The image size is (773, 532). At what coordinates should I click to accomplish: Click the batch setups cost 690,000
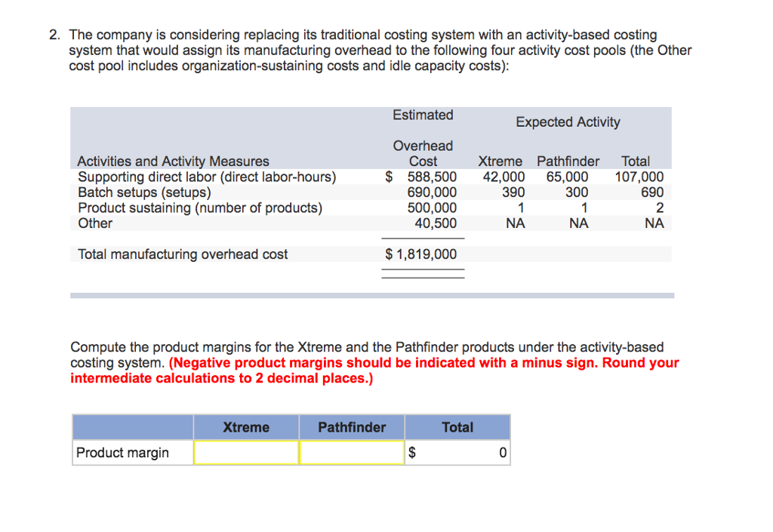pyautogui.click(x=432, y=192)
